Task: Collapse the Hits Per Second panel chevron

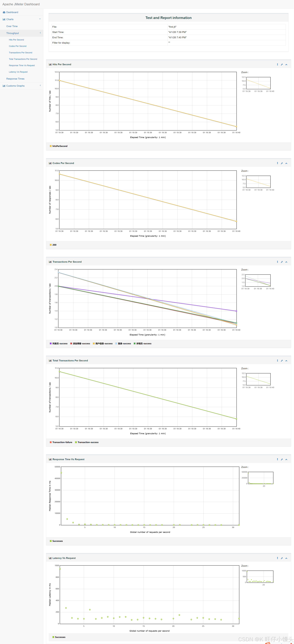Action: pyautogui.click(x=286, y=65)
